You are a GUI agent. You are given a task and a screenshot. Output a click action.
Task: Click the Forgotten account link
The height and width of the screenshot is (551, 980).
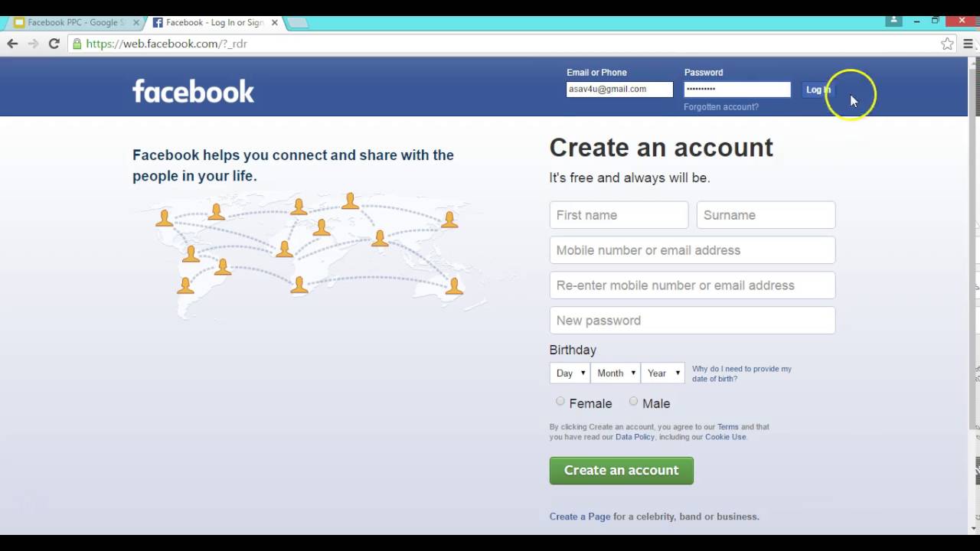[721, 107]
